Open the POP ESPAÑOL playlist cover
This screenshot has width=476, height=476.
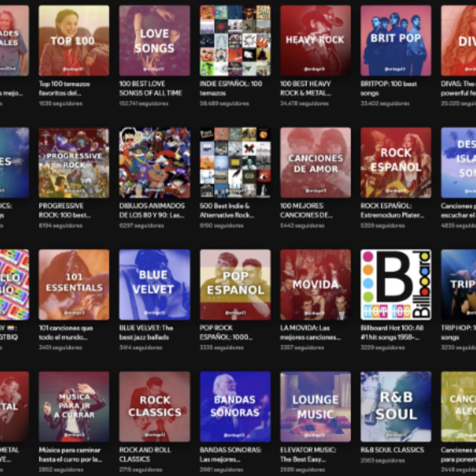(x=235, y=284)
